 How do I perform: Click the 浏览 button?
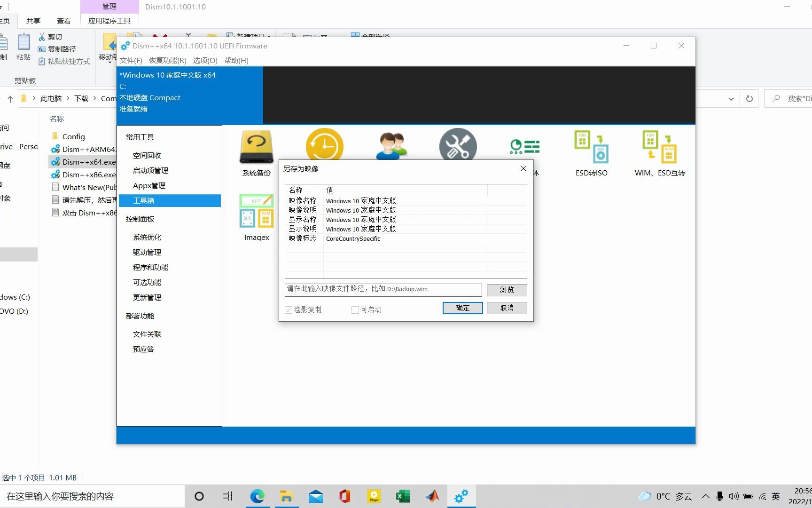[507, 290]
